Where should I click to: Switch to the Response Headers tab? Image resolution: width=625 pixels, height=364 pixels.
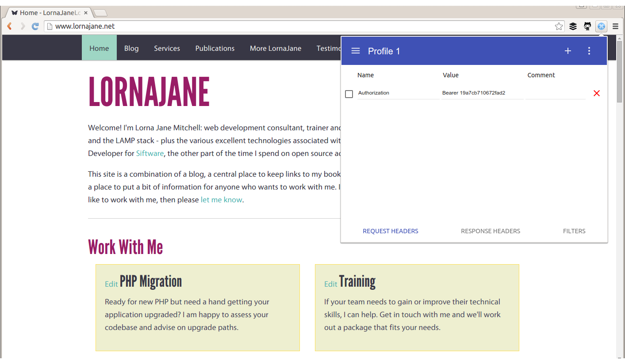point(491,231)
